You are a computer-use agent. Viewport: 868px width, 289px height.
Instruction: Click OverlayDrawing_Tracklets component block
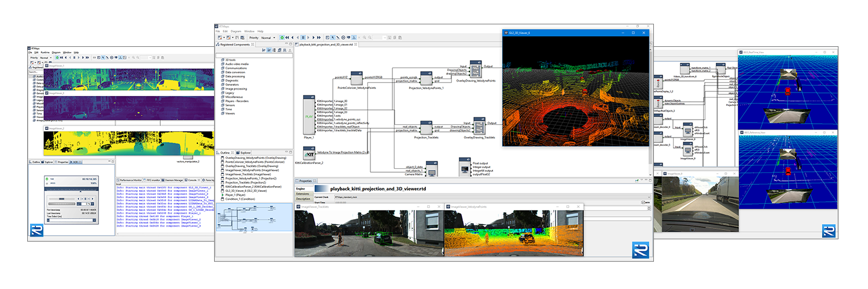[480, 125]
